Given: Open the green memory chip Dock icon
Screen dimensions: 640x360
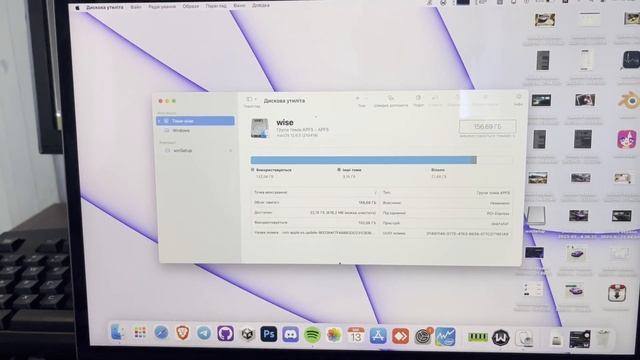Looking at the screenshot, I should click(x=477, y=337).
